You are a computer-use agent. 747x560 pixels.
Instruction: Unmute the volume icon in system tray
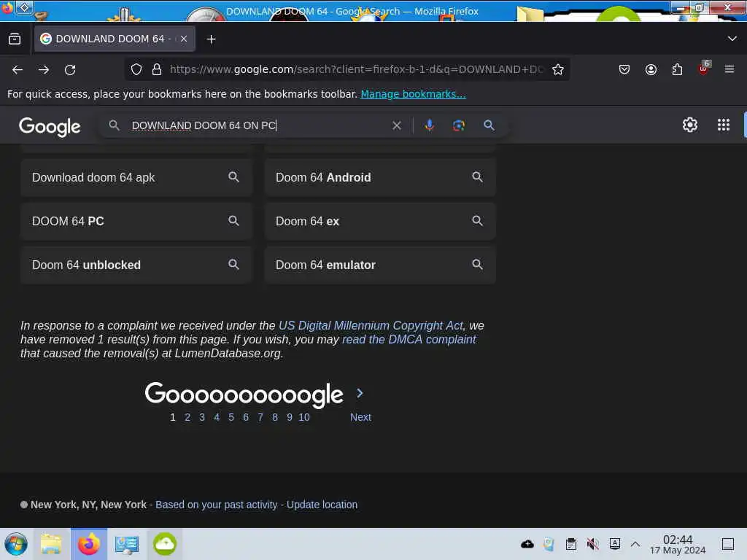click(592, 544)
